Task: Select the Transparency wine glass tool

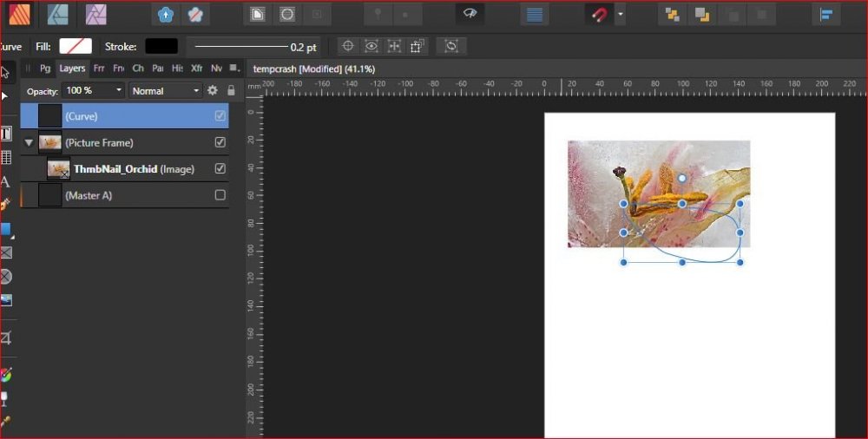Action: pos(4,398)
